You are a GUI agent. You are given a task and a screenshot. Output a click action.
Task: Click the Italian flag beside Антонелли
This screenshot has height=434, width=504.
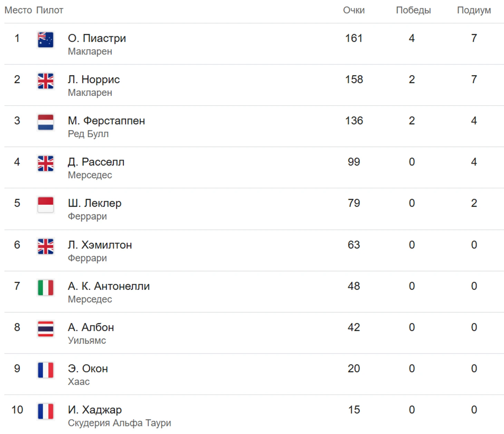tap(46, 288)
